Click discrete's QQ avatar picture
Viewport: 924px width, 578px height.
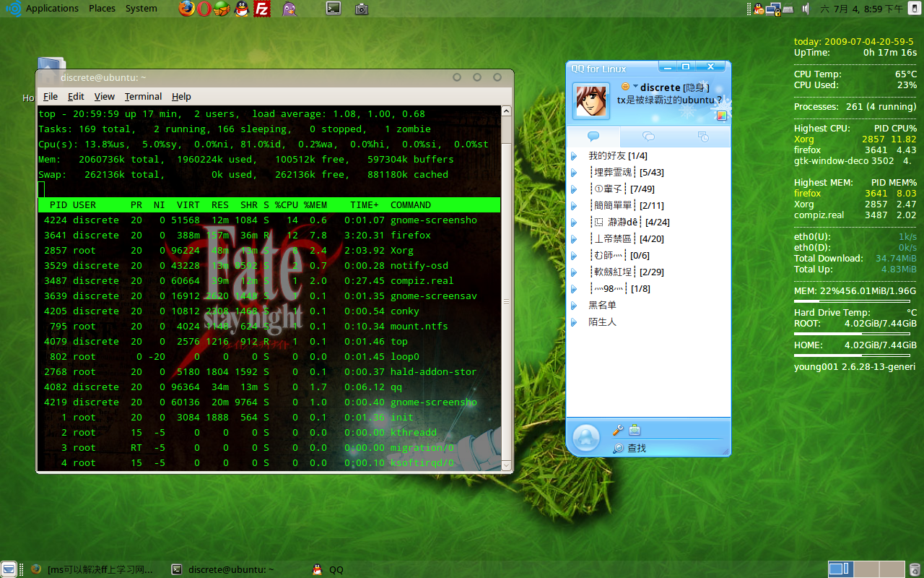pyautogui.click(x=591, y=100)
